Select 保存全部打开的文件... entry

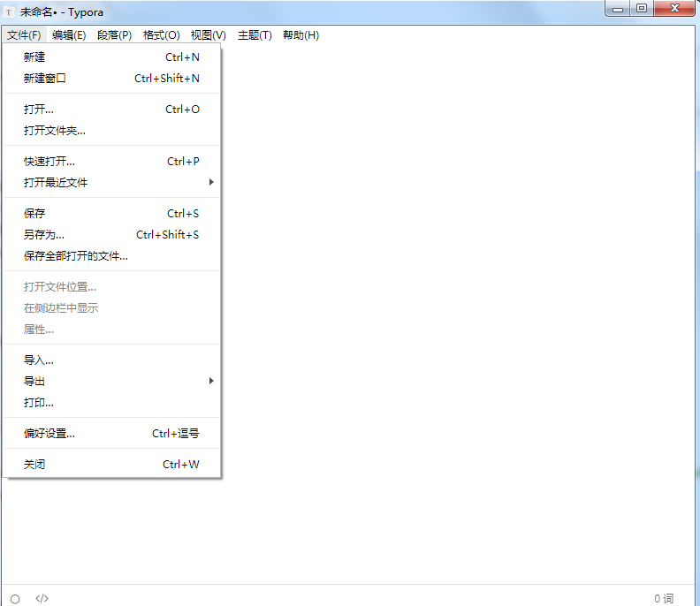click(111, 255)
